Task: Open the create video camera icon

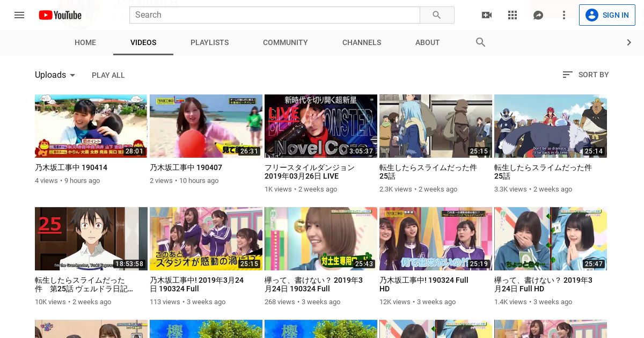Action: coord(487,15)
